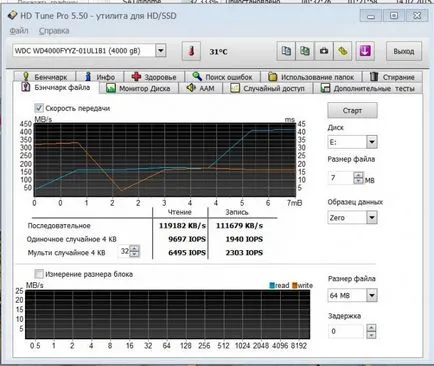Toggle the Скорость передачи checkbox
This screenshot has width=434, height=366.
tap(39, 108)
